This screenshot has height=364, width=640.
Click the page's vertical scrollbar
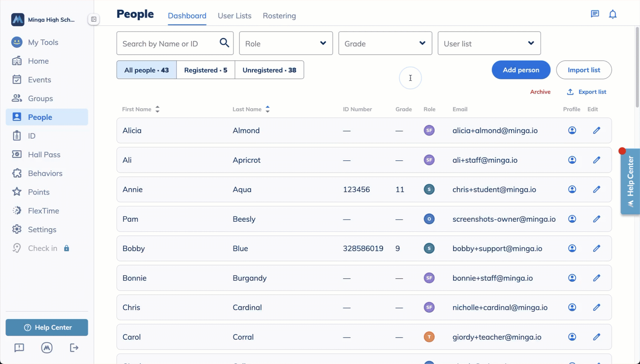[x=637, y=67]
